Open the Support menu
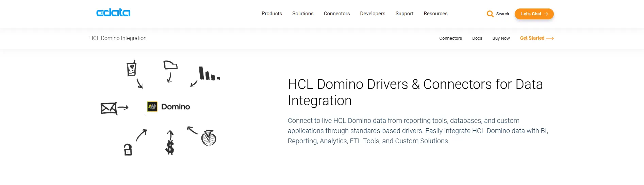 tap(404, 14)
